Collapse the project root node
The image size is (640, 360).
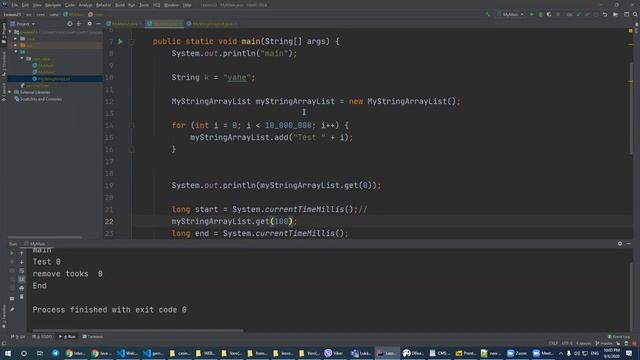tap(10, 32)
